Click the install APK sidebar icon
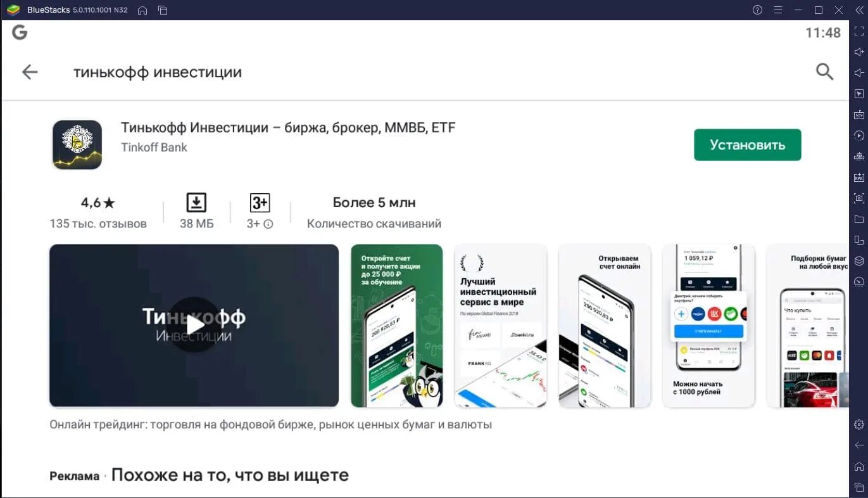 coord(859,177)
